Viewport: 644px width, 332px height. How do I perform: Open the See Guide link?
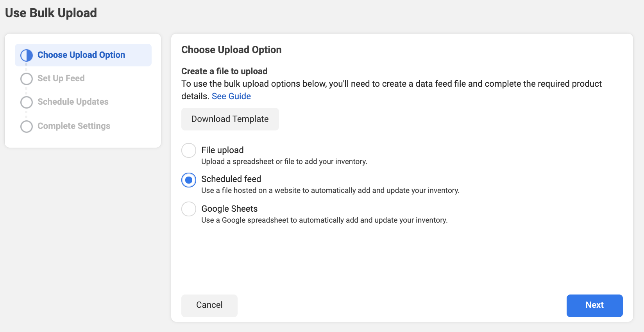tap(231, 96)
